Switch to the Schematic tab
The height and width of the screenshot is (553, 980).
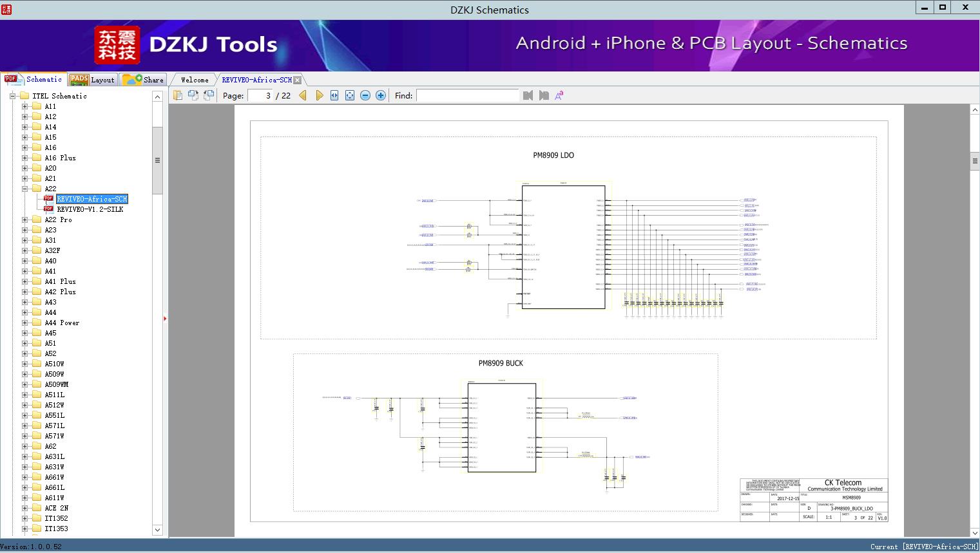(34, 79)
